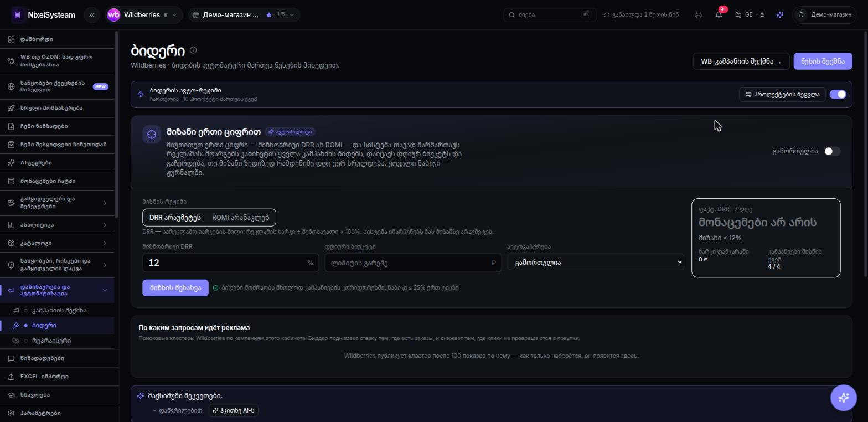Expand კატალოგი sidebar section
The image size is (868, 422).
click(x=58, y=243)
